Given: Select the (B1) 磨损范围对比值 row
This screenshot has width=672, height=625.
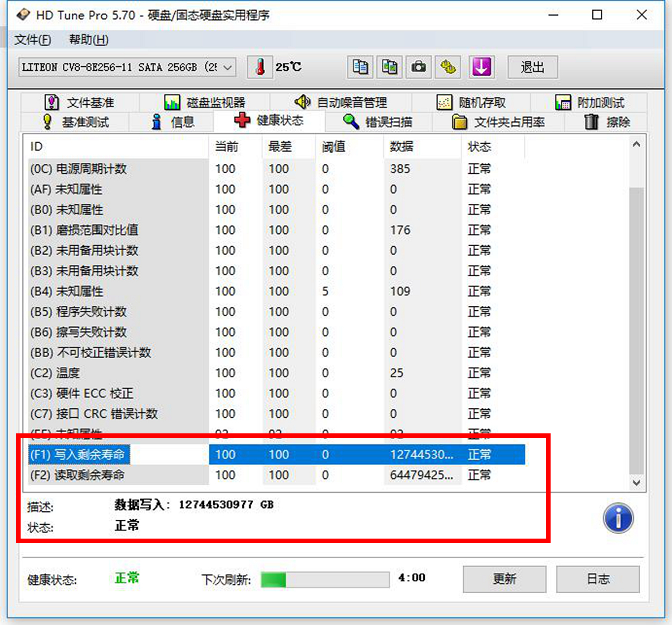Looking at the screenshot, I should (x=276, y=230).
